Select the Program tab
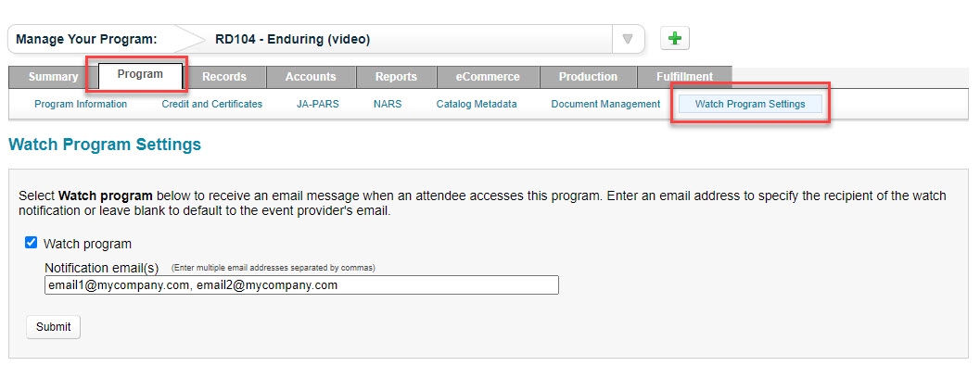The height and width of the screenshot is (366, 980). pos(140,74)
